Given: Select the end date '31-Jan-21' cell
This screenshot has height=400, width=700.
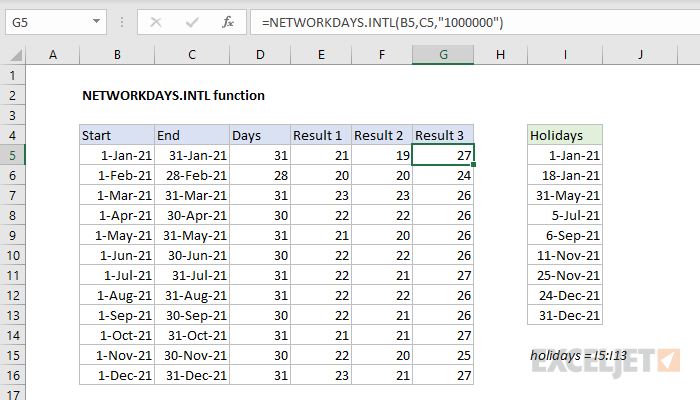Looking at the screenshot, I should (192, 155).
